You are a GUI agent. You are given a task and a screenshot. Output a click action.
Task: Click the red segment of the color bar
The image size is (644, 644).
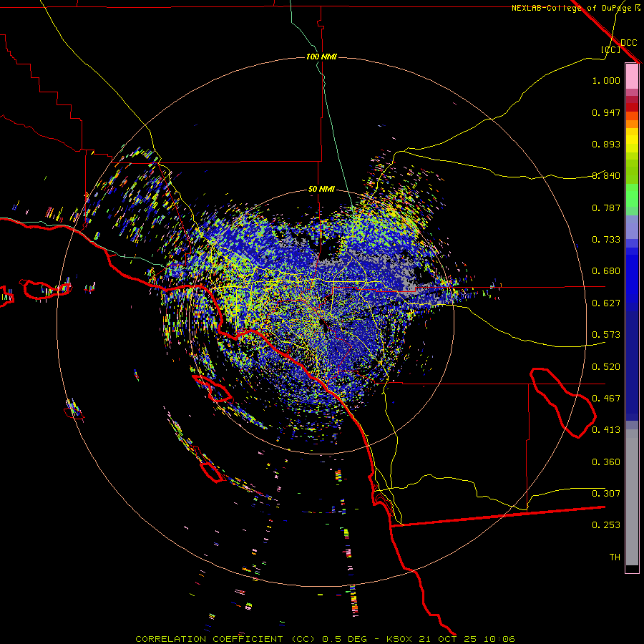click(632, 107)
